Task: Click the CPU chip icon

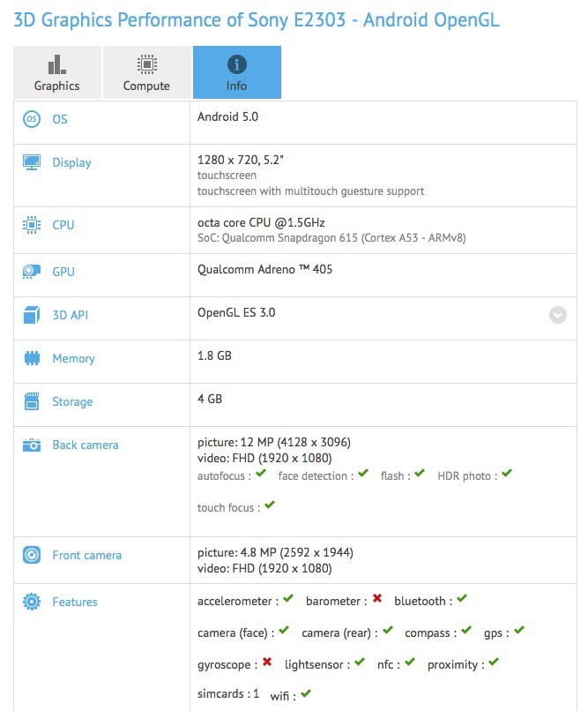Action: click(32, 224)
